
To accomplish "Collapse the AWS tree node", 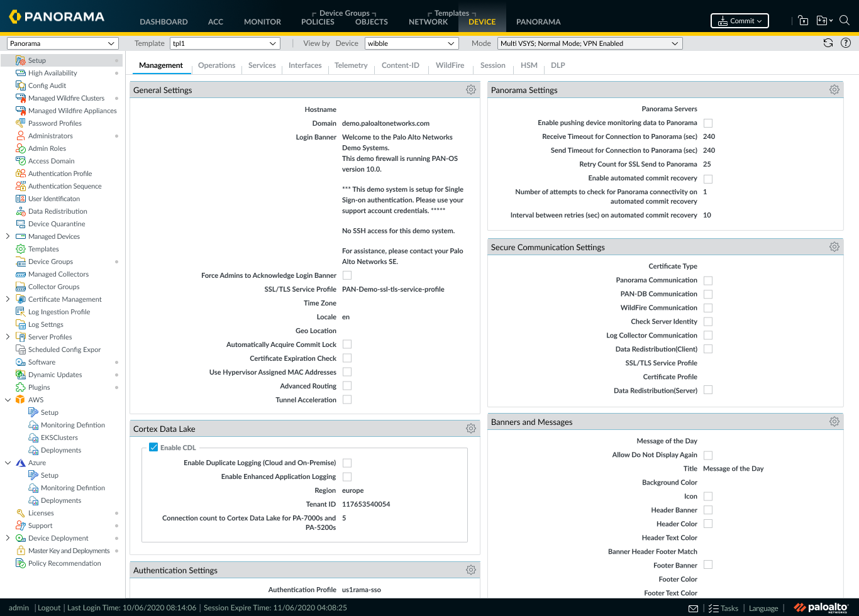I will point(8,400).
